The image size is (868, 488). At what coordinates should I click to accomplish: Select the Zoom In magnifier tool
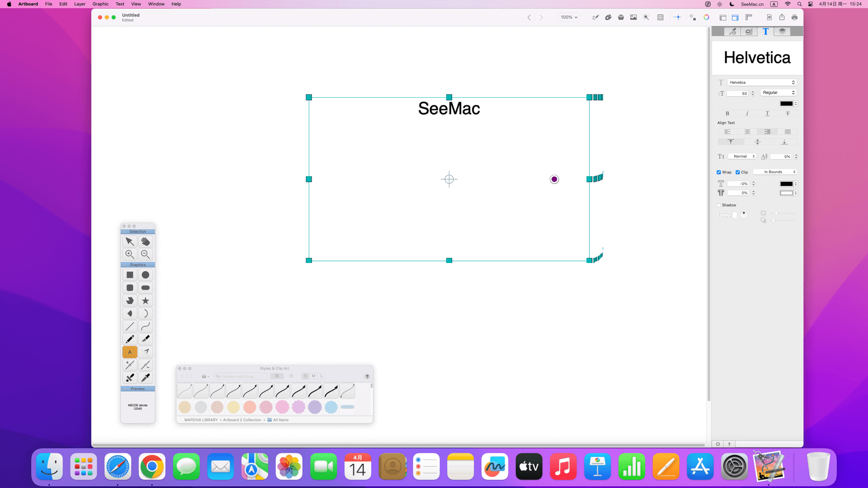coord(130,254)
